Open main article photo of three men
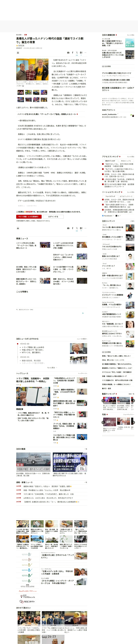The width and height of the screenshot is (138, 644). (32, 70)
